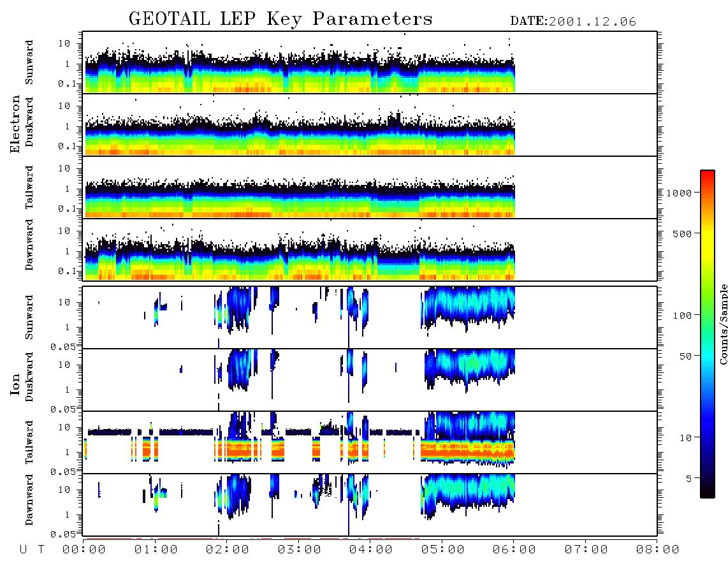This screenshot has height=561, width=728.
Task: Select the "DATE:2001.12.06" label
Action: (x=573, y=22)
